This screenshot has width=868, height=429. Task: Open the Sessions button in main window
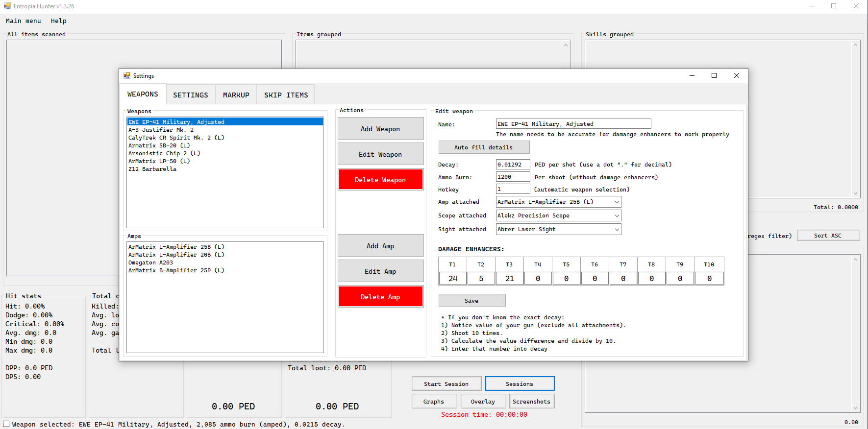(520, 384)
